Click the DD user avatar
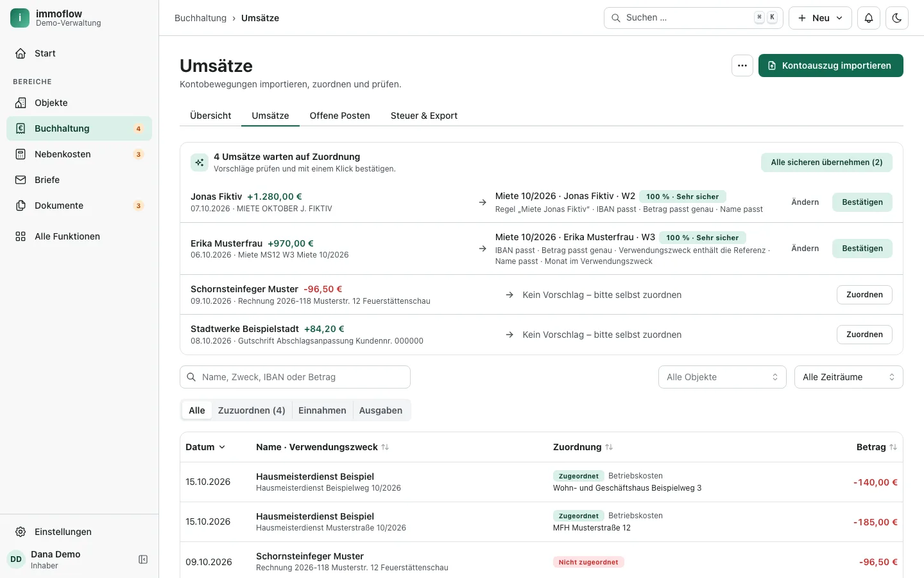The image size is (924, 578). click(16, 559)
